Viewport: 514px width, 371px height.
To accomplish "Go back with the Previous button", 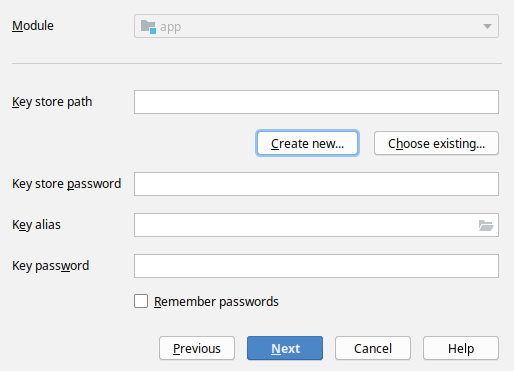I will tap(197, 348).
